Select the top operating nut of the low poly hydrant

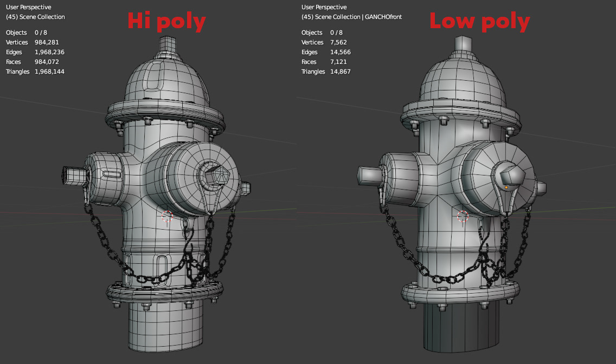[x=463, y=44]
